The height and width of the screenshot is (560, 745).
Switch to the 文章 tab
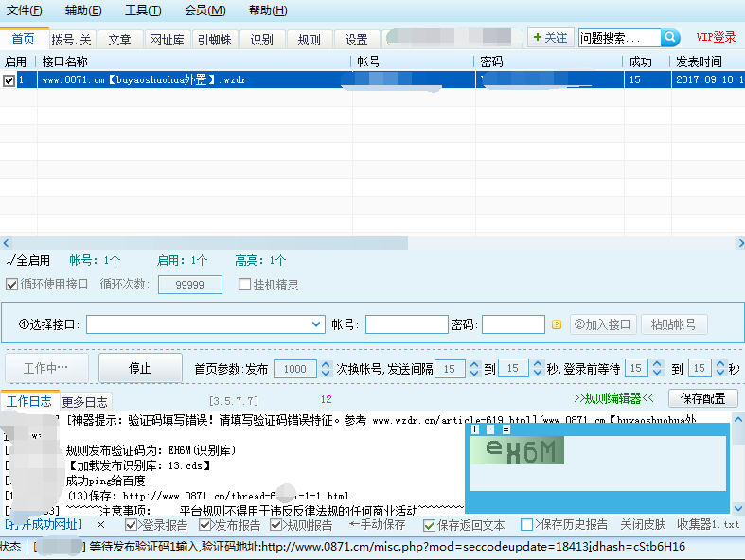pyautogui.click(x=119, y=40)
